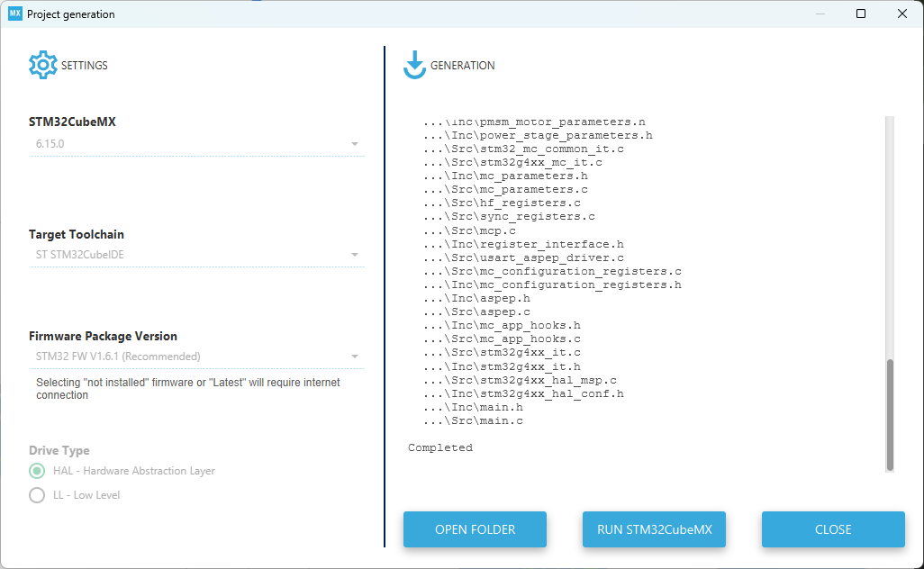Click ...\Inc\mc_parameters.h log line
Screen dimensions: 924x569
[x=505, y=176]
